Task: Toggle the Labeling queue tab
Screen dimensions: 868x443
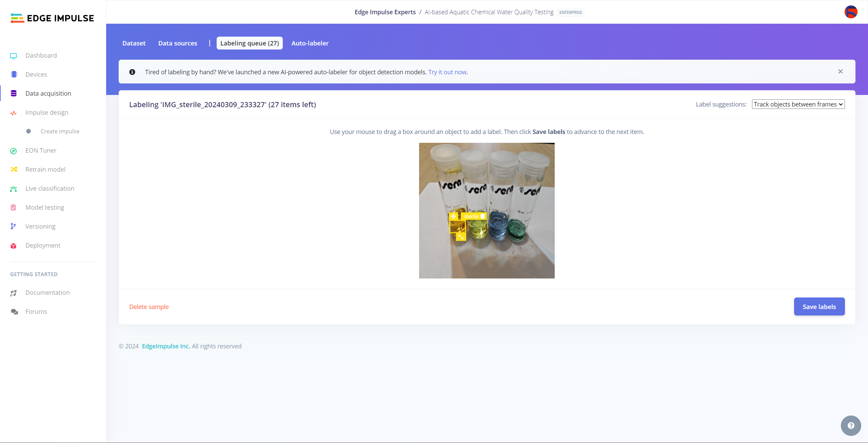Action: pyautogui.click(x=250, y=43)
